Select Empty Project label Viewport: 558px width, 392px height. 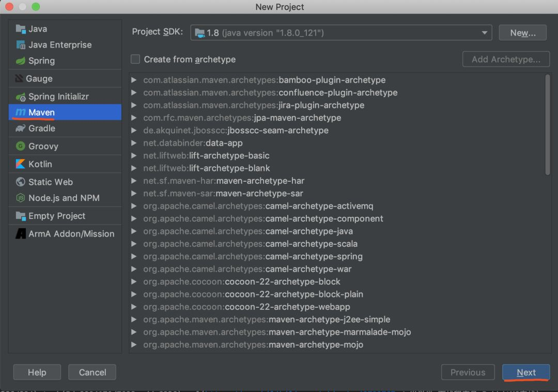click(x=57, y=216)
